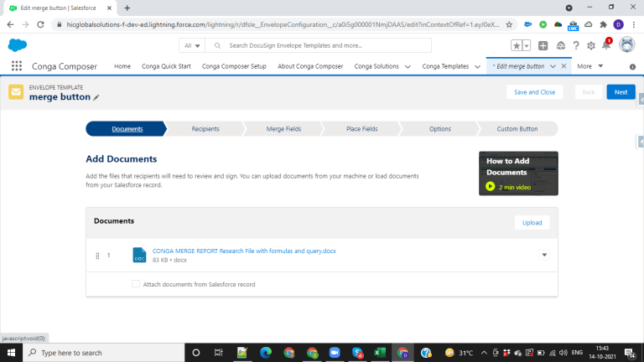Open the taskbar clock and date
This screenshot has height=362, width=644.
point(602,353)
